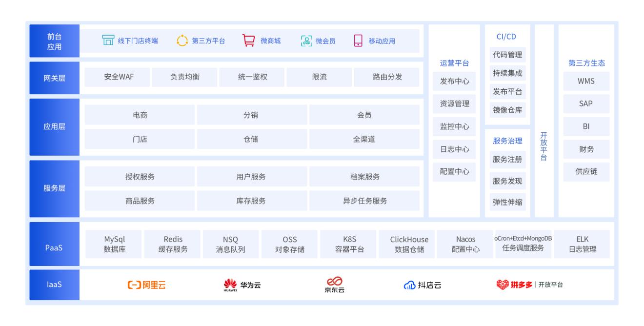Click the 全渠道 application box
The image size is (644, 326).
[364, 139]
